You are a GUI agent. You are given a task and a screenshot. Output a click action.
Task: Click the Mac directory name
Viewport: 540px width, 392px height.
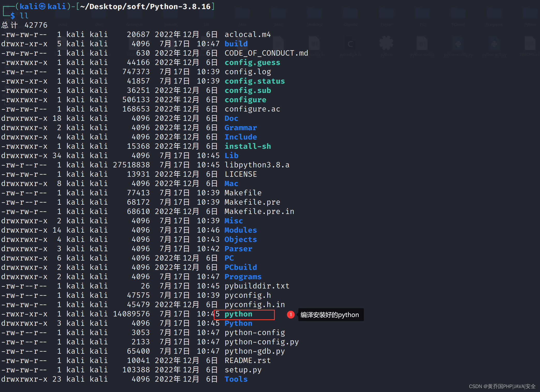[231, 183]
